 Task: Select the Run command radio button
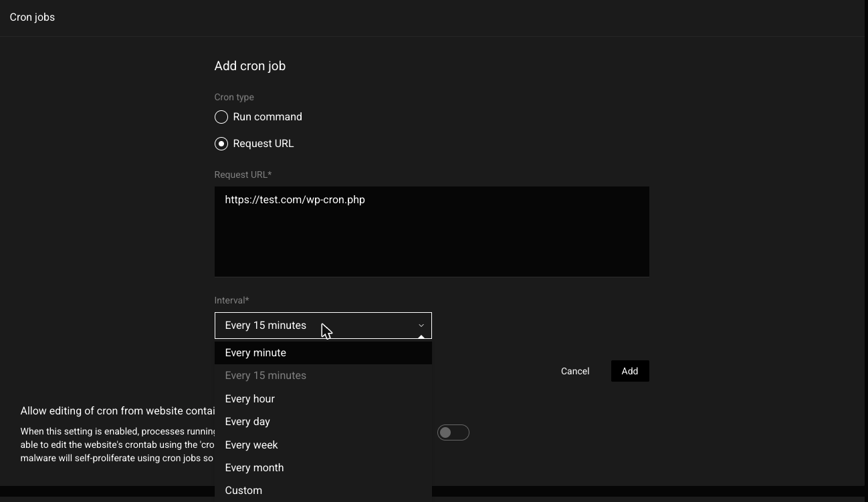click(x=221, y=117)
